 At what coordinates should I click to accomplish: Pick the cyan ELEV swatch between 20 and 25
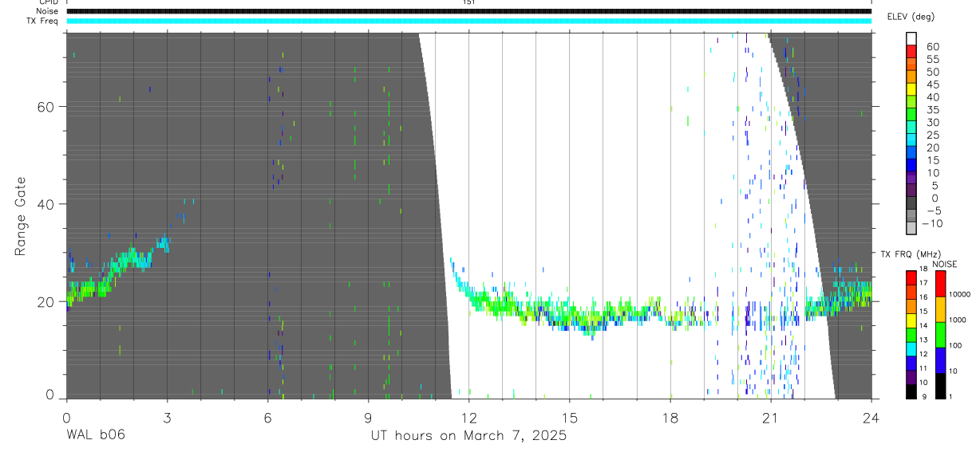pos(911,141)
